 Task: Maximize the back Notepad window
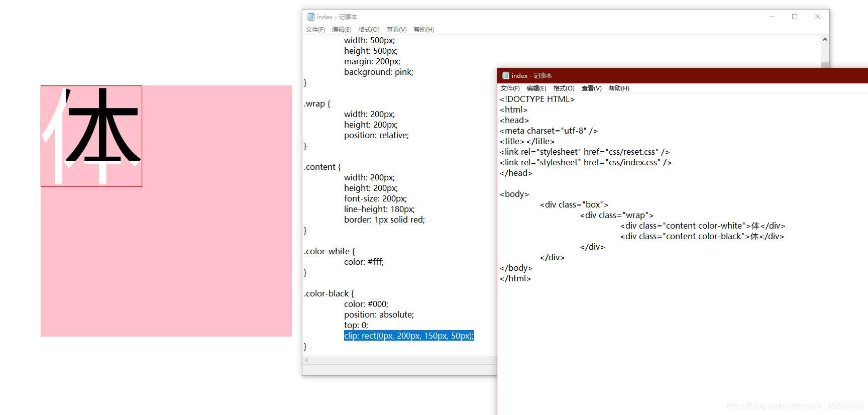(795, 17)
